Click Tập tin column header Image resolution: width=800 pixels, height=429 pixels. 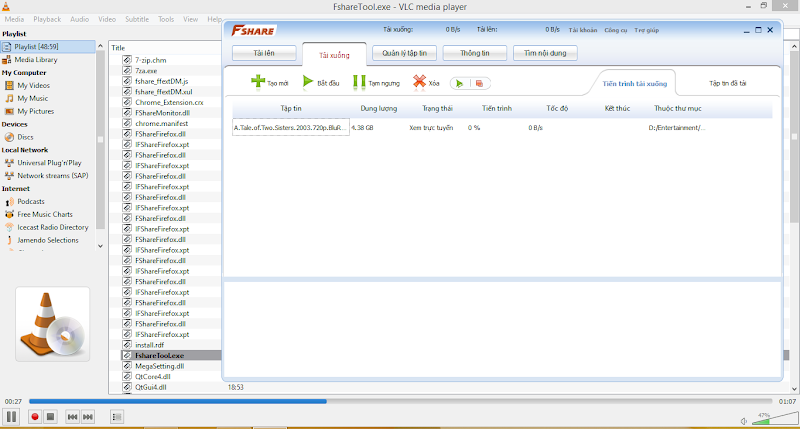pos(291,108)
